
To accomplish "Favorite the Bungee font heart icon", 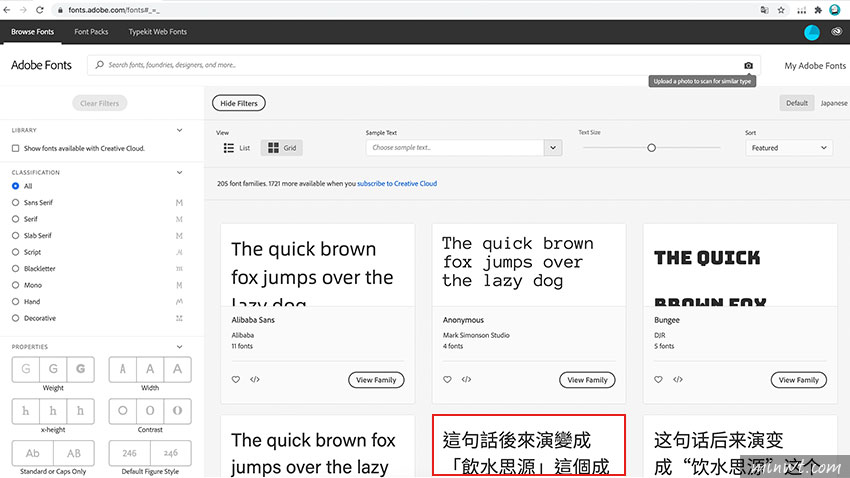I will tap(658, 379).
